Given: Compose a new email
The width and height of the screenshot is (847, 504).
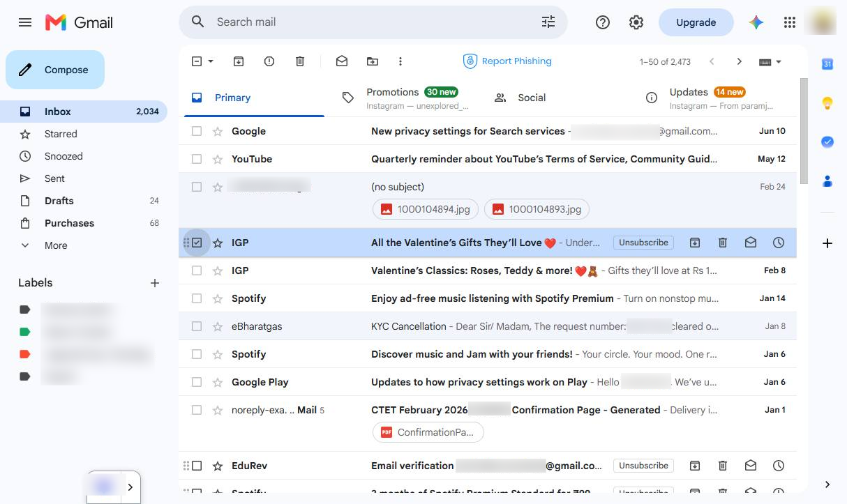Looking at the screenshot, I should tap(55, 70).
